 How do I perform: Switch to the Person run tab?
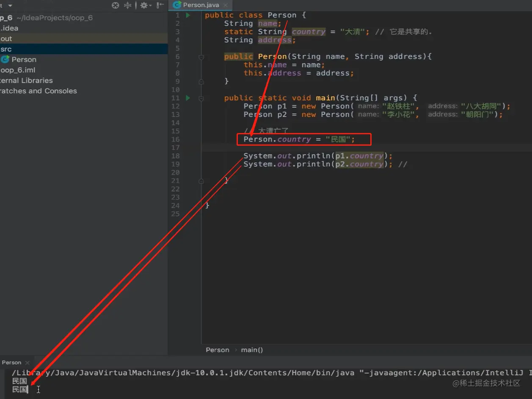click(11, 363)
